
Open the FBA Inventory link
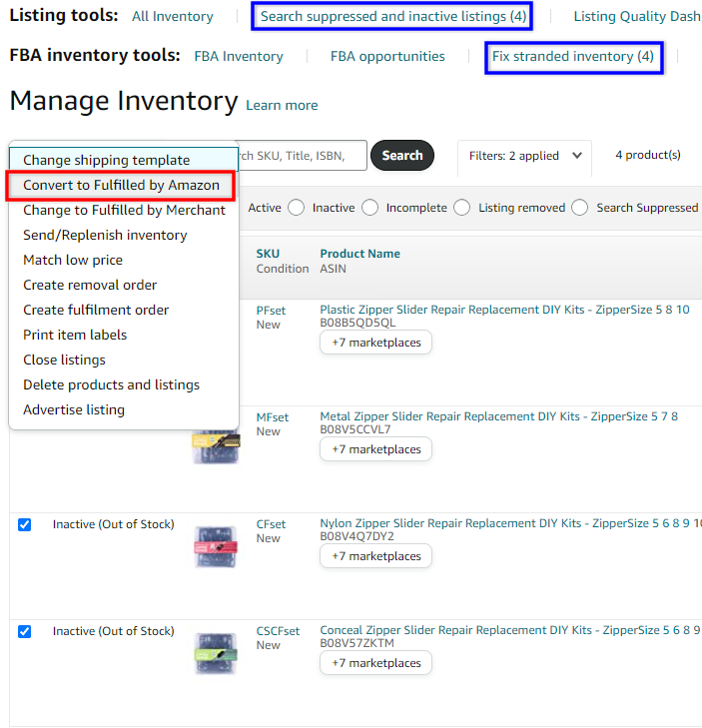click(239, 56)
